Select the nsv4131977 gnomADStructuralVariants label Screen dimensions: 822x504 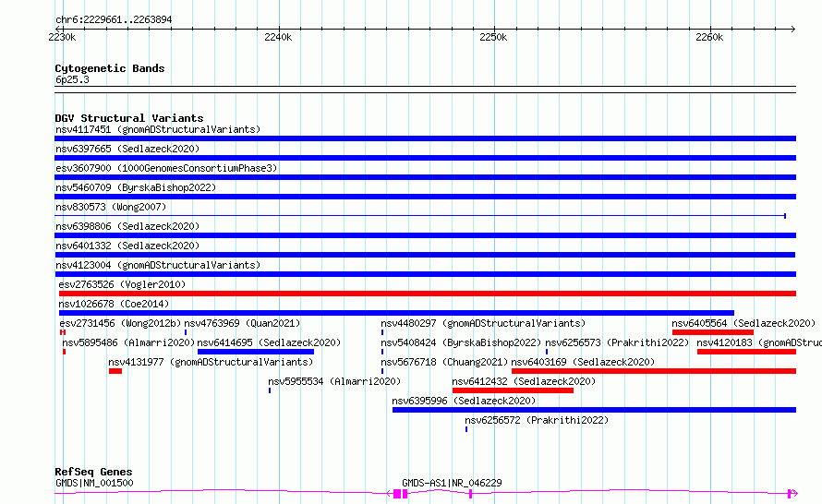[x=211, y=362]
